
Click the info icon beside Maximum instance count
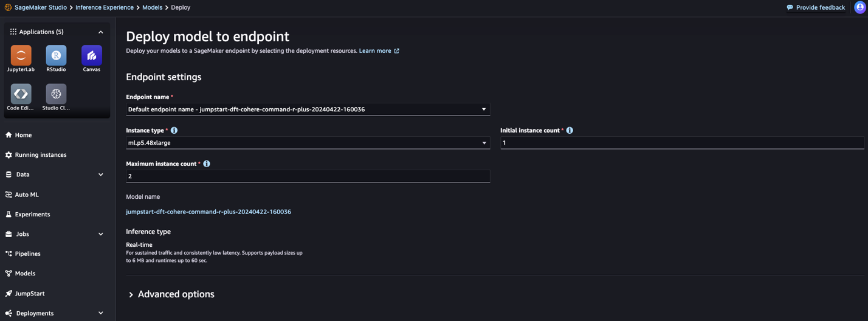tap(207, 164)
